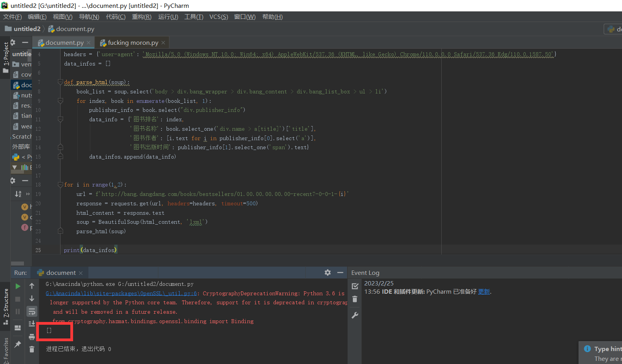This screenshot has height=364, width=622.
Task: Click the restore layout icon in Run panel
Action: (18, 328)
